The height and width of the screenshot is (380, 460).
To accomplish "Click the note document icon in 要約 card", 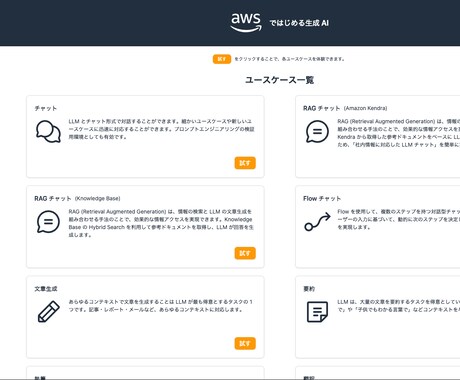I will pos(317,312).
